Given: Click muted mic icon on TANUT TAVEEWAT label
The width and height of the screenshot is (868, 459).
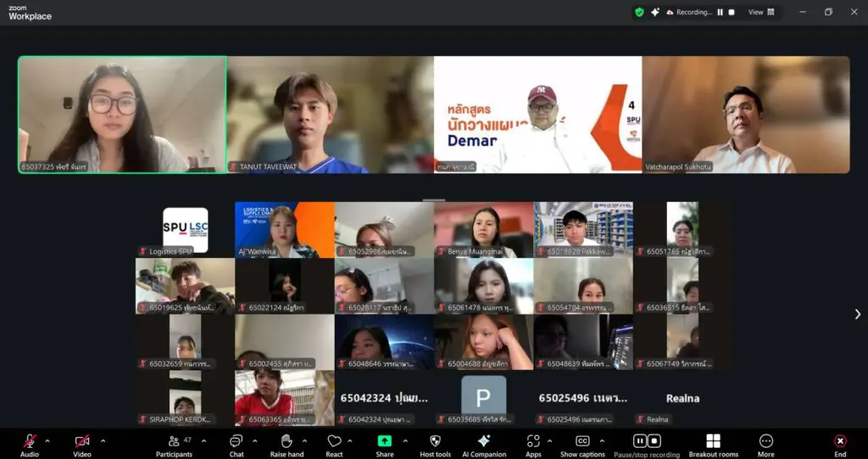Looking at the screenshot, I should point(234,167).
